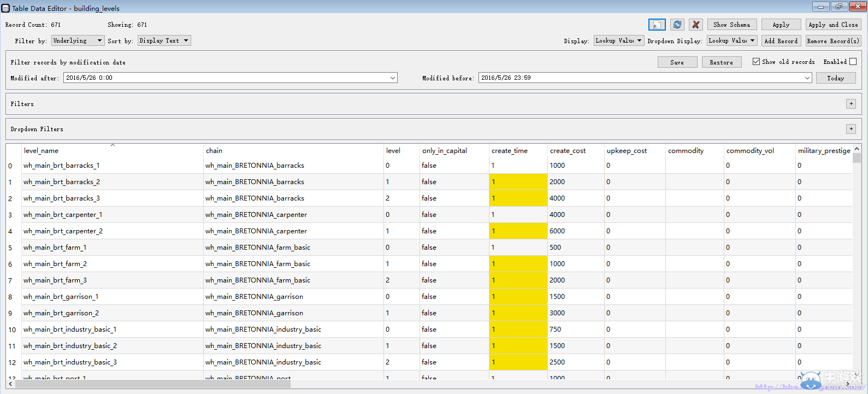Open the Modified before date dropdown
Screen dimensions: 868x394
point(807,78)
